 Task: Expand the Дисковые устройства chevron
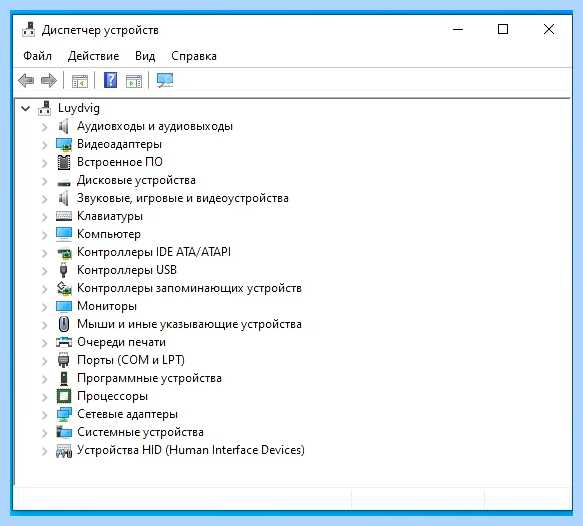44,181
